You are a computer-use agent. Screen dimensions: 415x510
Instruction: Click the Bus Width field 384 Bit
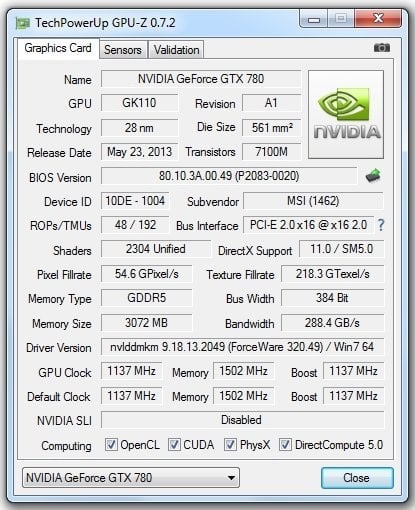[333, 298]
